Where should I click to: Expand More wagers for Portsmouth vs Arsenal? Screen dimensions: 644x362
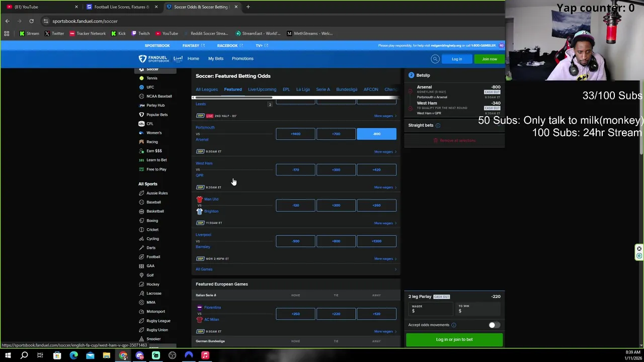point(385,151)
